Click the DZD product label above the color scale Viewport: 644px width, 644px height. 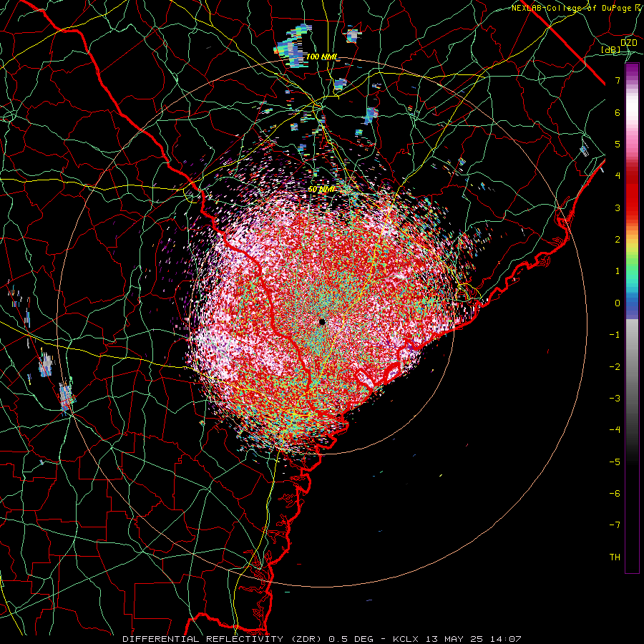[x=628, y=43]
